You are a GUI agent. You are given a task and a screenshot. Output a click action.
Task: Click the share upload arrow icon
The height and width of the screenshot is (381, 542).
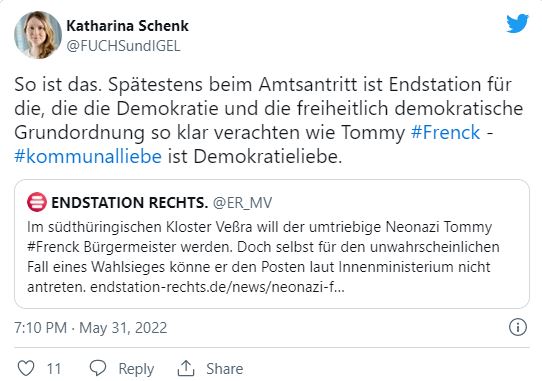pyautogui.click(x=186, y=368)
